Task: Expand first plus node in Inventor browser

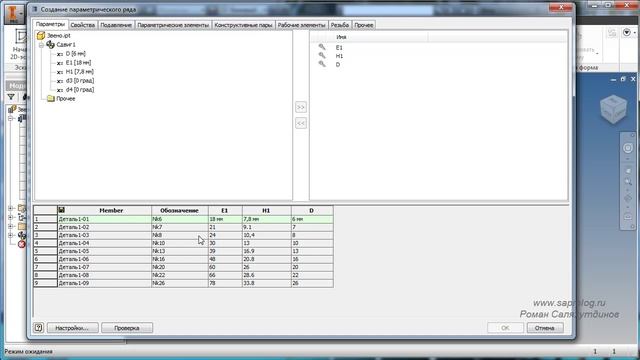Action: tap(11, 208)
